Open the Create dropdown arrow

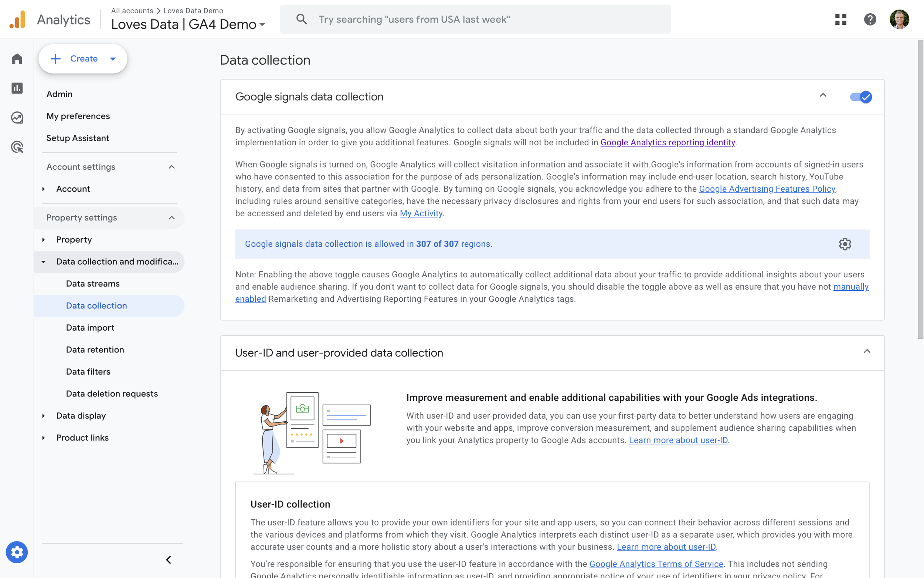click(113, 59)
